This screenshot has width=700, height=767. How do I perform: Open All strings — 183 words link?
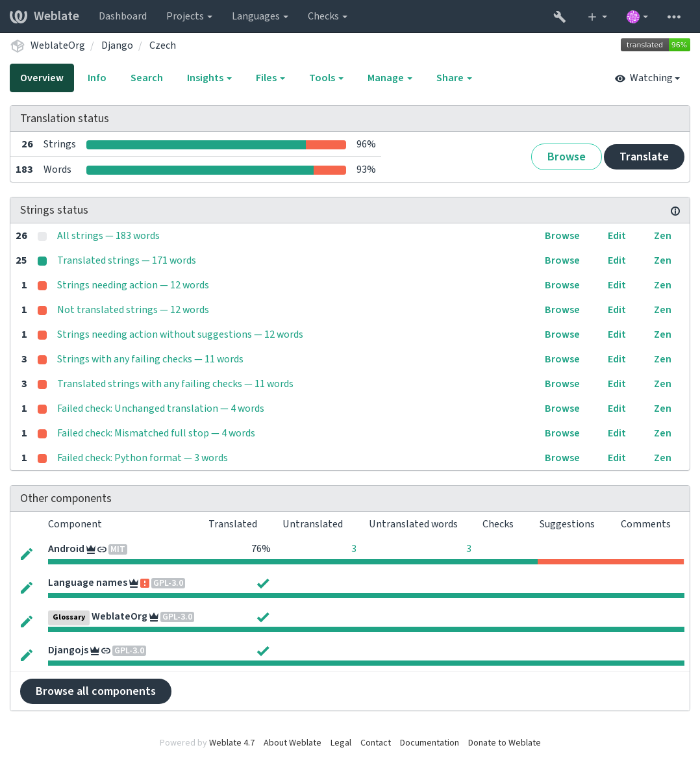108,236
